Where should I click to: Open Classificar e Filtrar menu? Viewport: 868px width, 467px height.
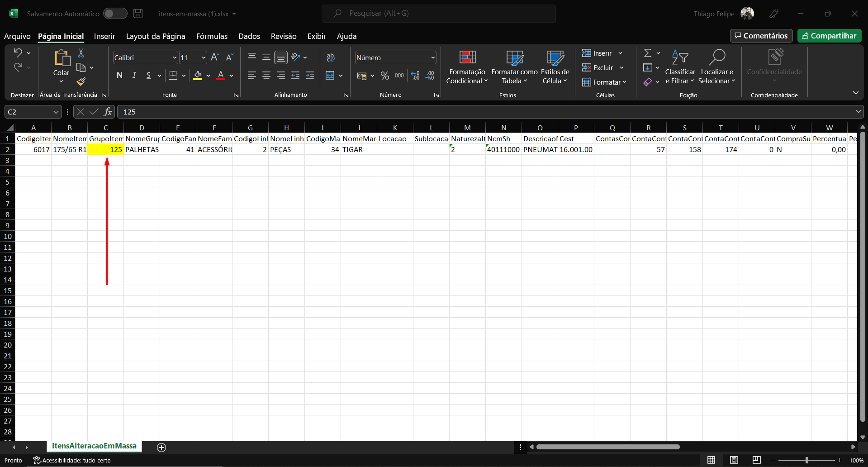click(x=680, y=68)
